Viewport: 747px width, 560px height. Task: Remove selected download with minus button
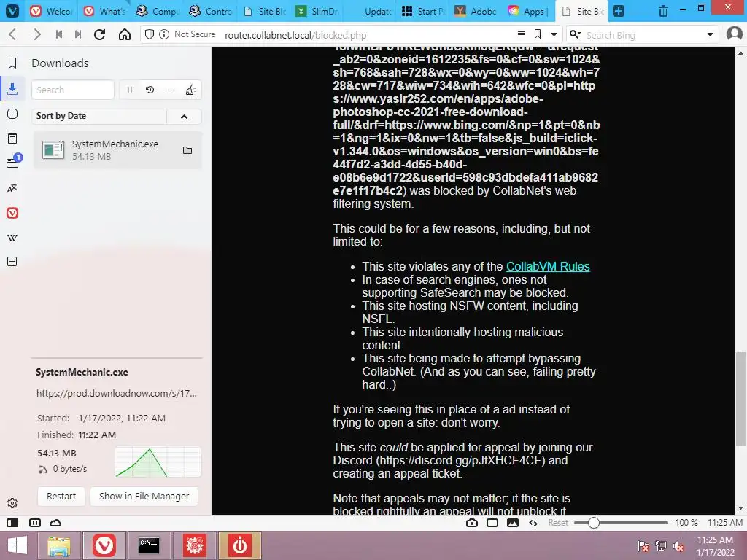pyautogui.click(x=171, y=90)
